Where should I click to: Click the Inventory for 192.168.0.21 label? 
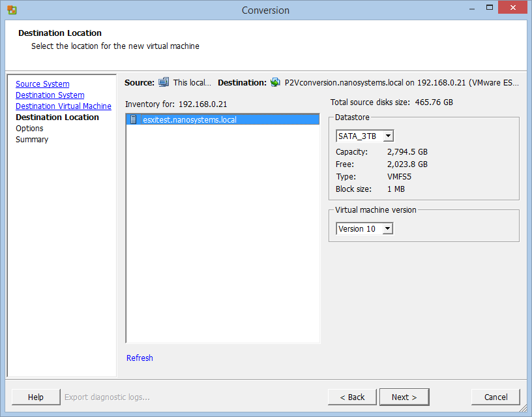click(176, 104)
